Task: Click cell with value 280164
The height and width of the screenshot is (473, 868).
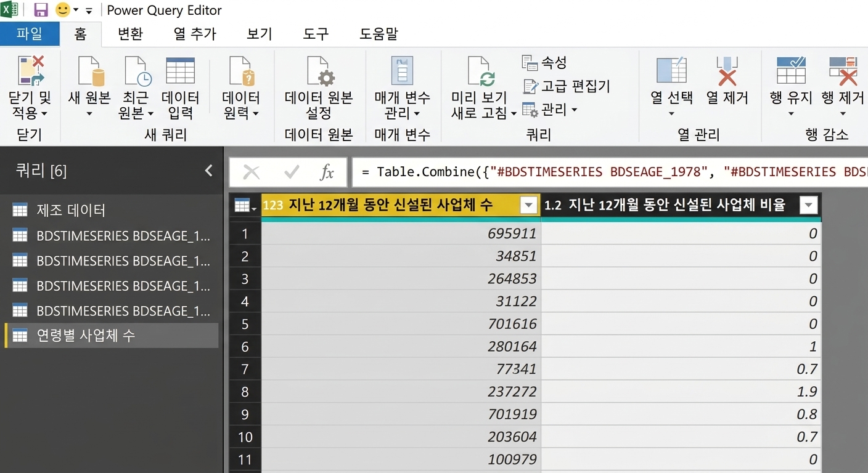Action: click(x=401, y=347)
